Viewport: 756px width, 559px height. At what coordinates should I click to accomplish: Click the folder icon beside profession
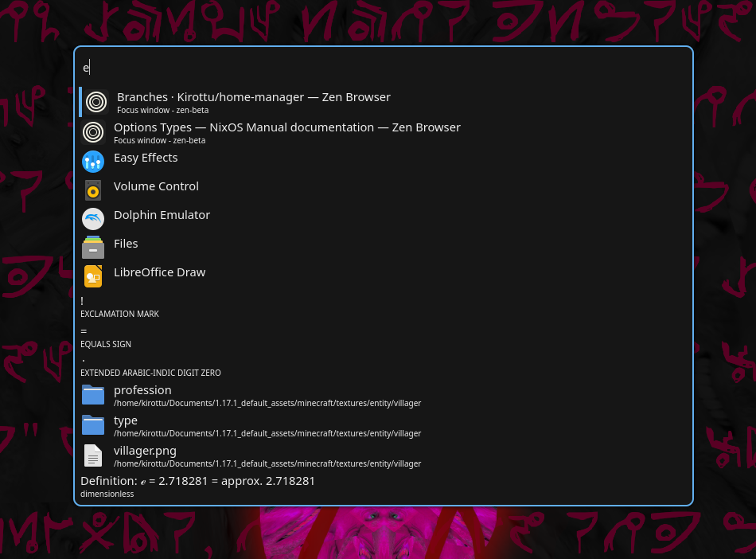coord(93,394)
